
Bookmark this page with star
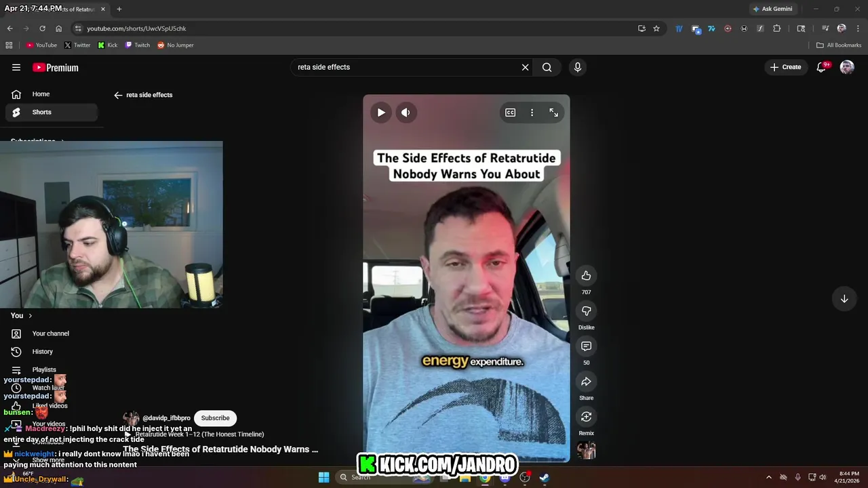tap(656, 28)
